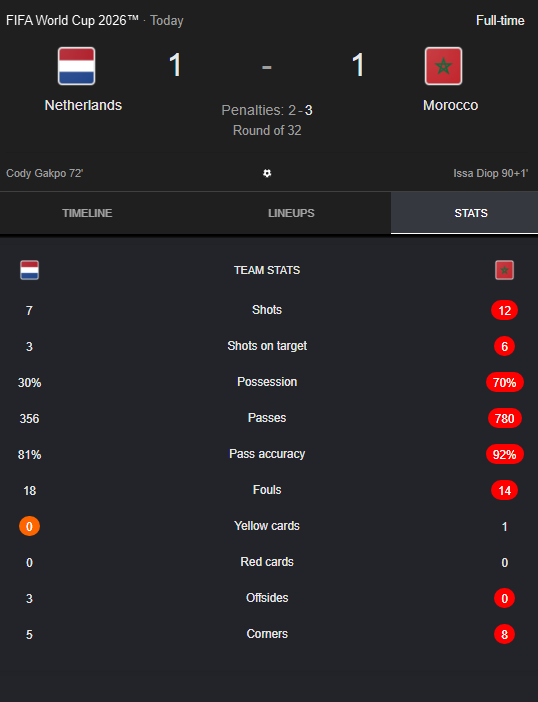Open the Morocco team name link
Viewport: 538px width, 702px height.
450,105
